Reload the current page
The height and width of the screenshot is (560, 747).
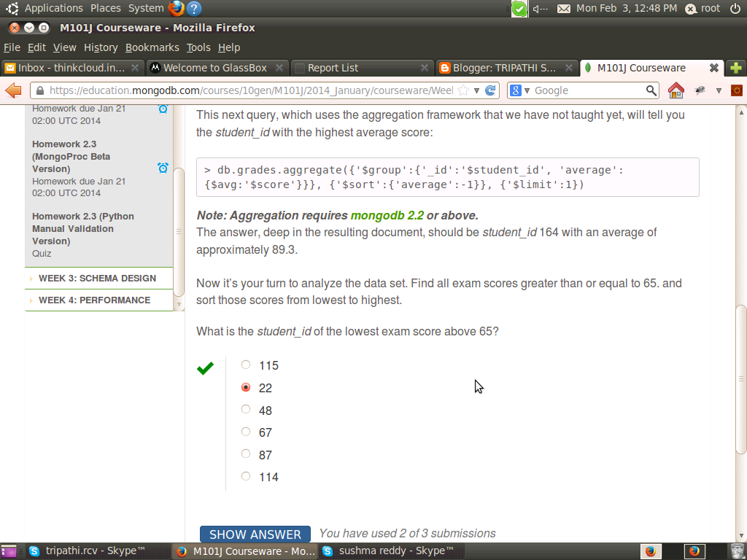[x=490, y=90]
